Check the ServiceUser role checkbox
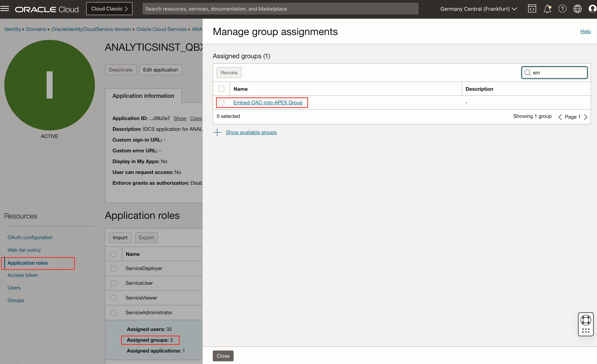 tap(113, 283)
